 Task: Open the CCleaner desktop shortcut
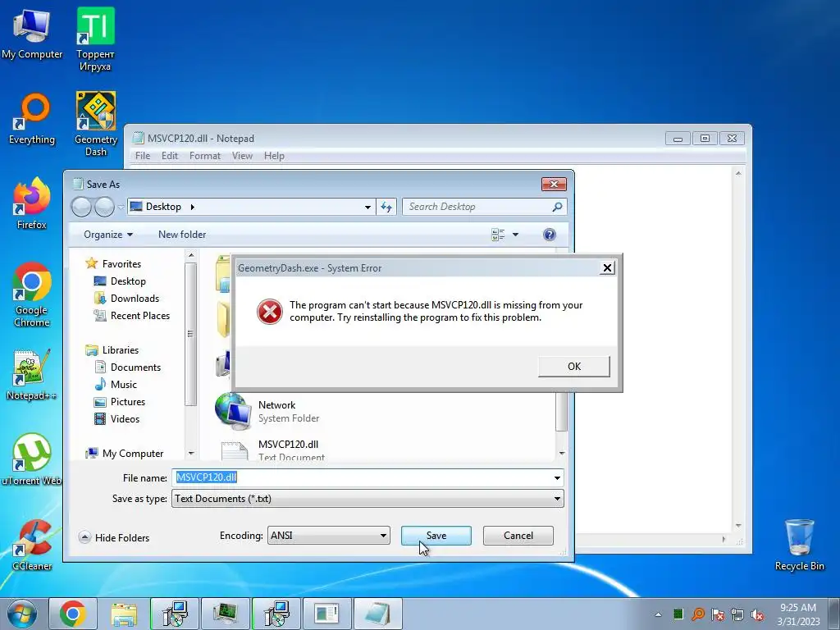click(32, 545)
